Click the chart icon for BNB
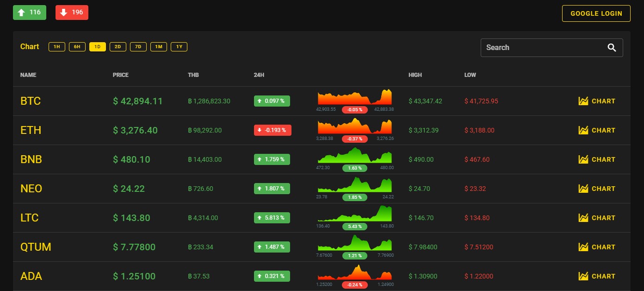Viewport: 644px width, 291px height. 583,159
